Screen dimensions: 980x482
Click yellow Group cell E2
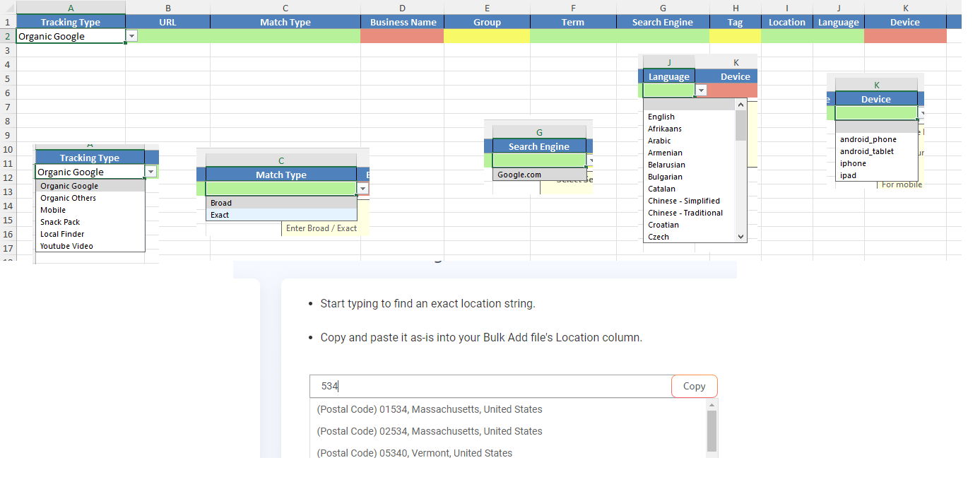pyautogui.click(x=487, y=36)
